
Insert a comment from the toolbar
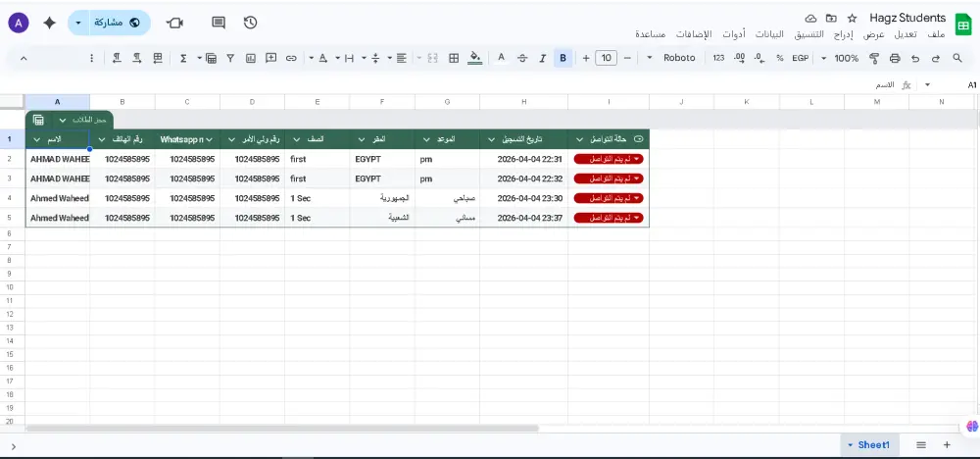click(270, 58)
